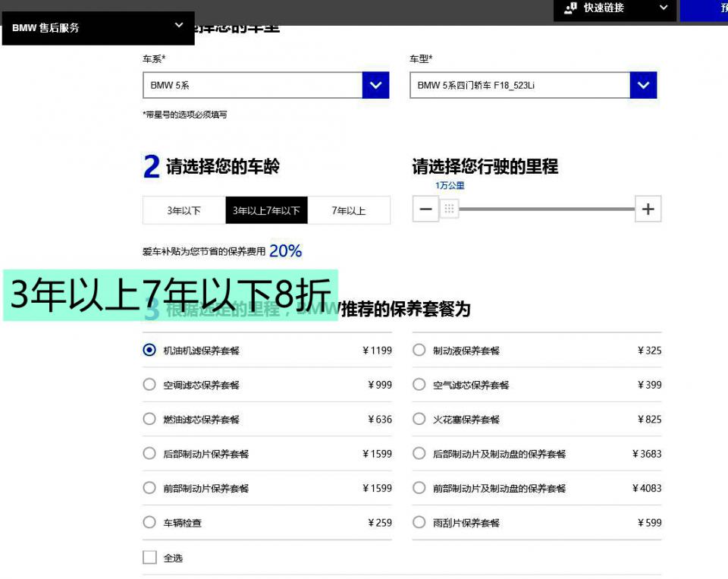
Task: Select 后部制动片保养套餐 radio button
Action: pos(149,453)
